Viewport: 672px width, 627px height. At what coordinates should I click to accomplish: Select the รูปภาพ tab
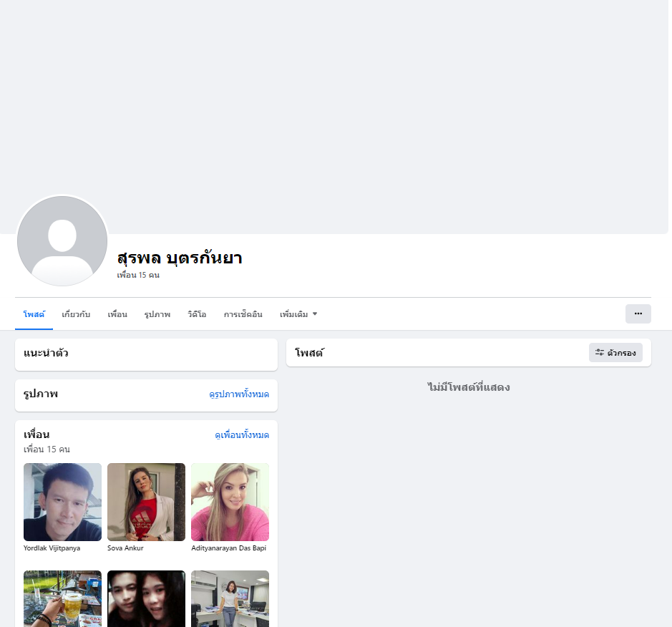click(157, 314)
